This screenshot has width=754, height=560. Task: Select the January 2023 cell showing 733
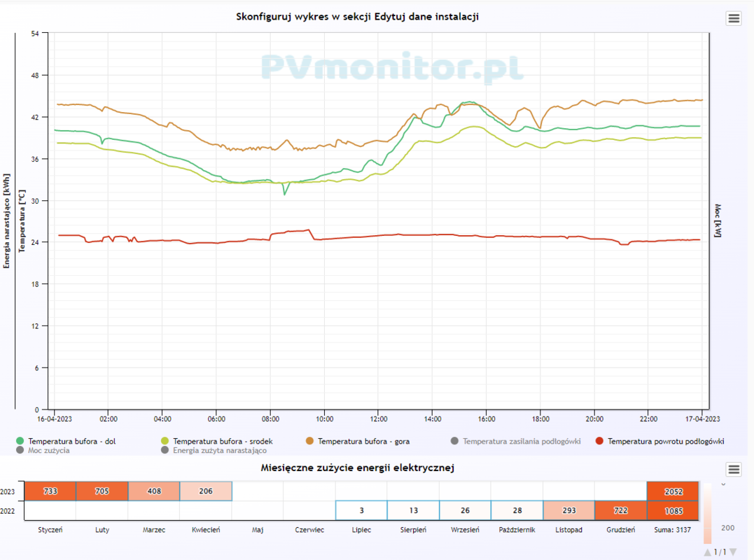50,491
